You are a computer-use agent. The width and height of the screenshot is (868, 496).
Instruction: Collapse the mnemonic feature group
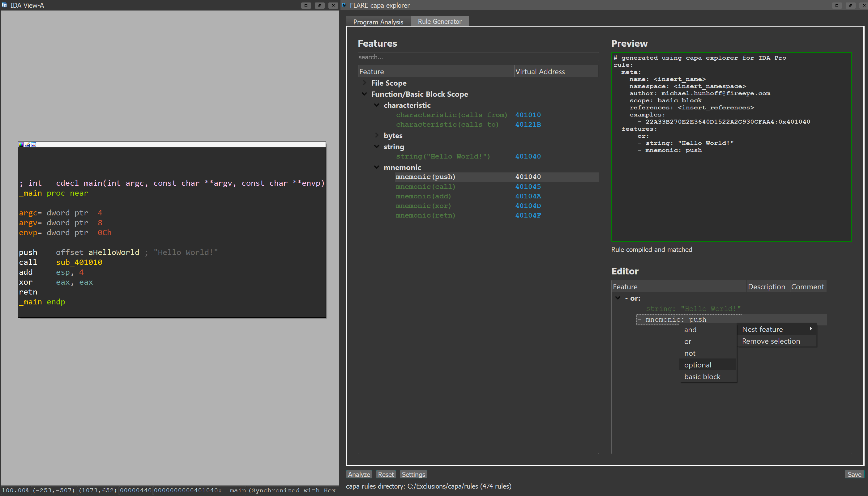[377, 167]
